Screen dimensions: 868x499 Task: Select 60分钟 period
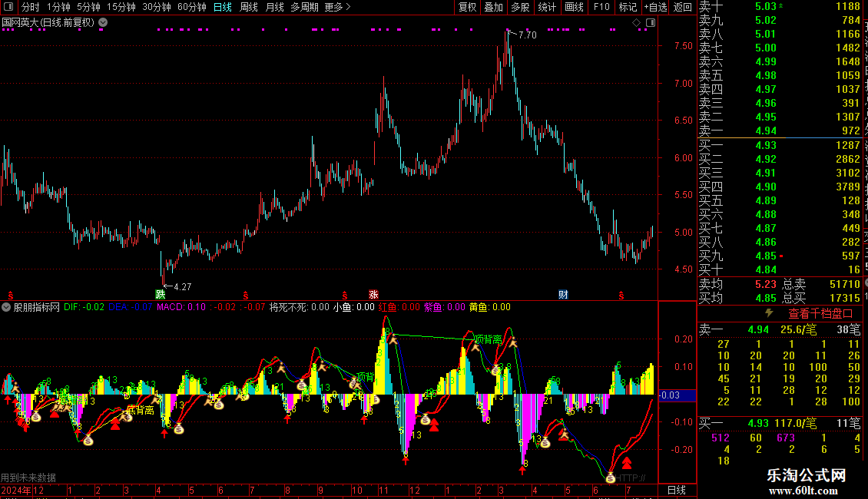click(192, 7)
